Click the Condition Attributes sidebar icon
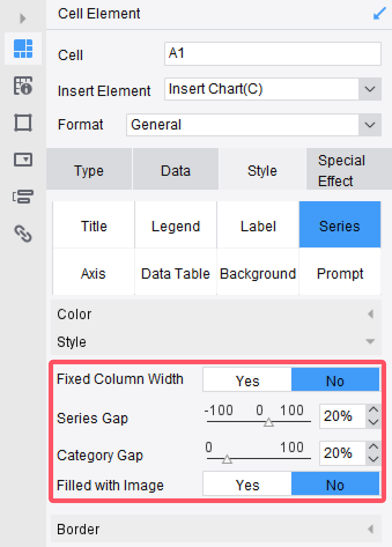This screenshot has width=392, height=547. click(x=24, y=197)
